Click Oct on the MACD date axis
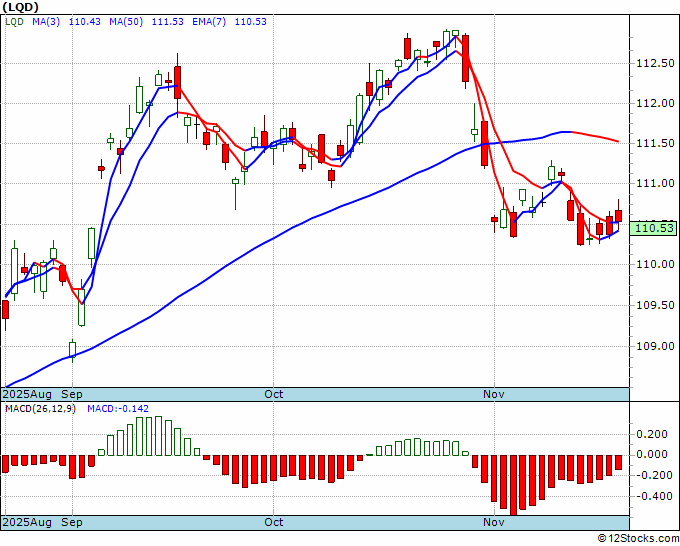Image resolution: width=680 pixels, height=546 pixels. [x=274, y=522]
